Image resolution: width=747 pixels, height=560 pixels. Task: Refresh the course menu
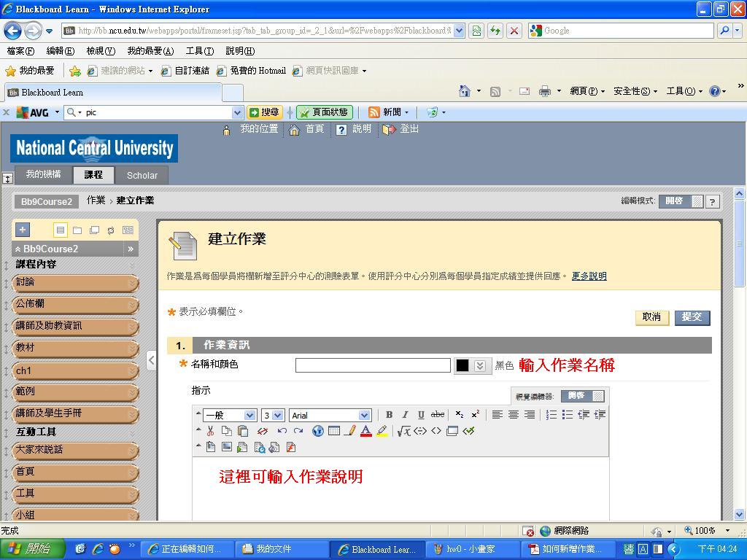111,230
